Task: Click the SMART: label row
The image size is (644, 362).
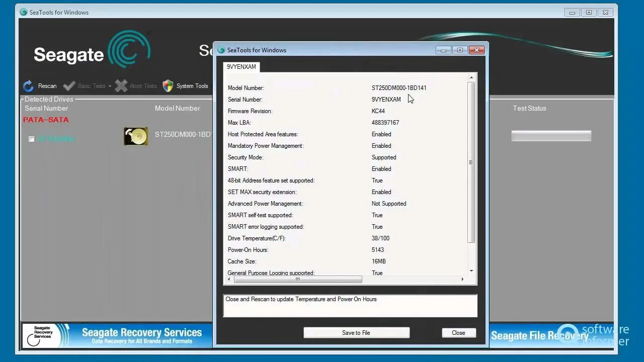Action: pos(238,169)
